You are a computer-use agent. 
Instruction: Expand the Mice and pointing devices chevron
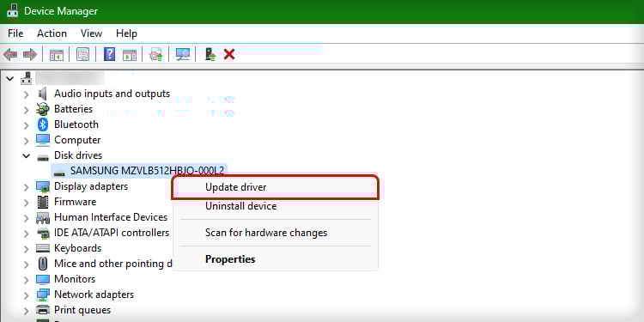click(x=27, y=264)
